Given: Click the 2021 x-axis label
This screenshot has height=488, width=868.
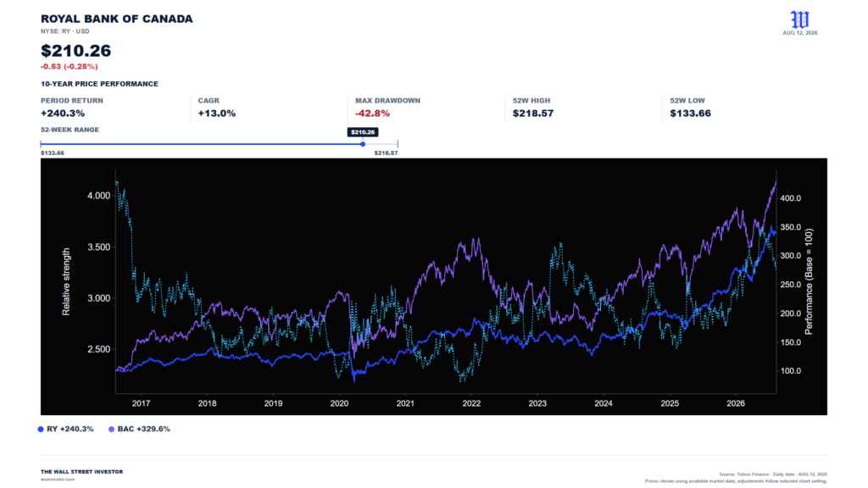Looking at the screenshot, I should coord(405,404).
